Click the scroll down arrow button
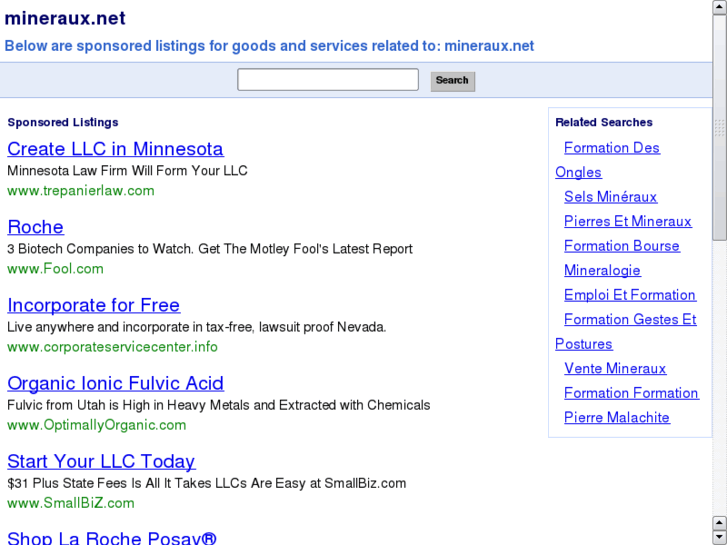Screen dimensions: 727x545 tap(719, 537)
